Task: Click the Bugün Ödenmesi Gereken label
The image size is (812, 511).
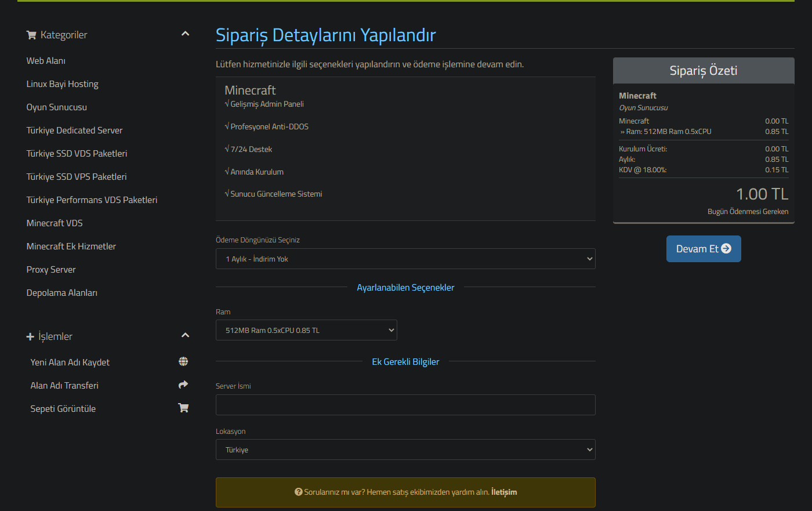Action: click(x=748, y=212)
